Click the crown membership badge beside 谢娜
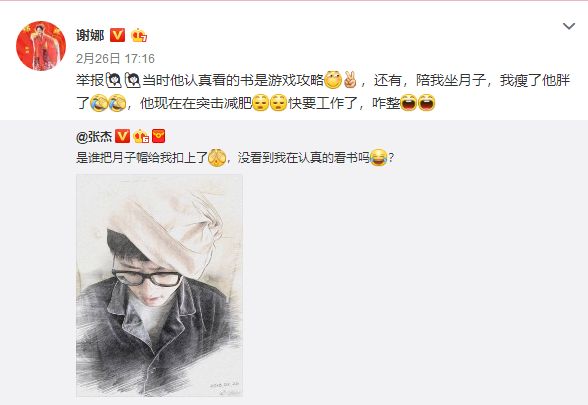Screen dimensions: 588x405 click(x=139, y=35)
